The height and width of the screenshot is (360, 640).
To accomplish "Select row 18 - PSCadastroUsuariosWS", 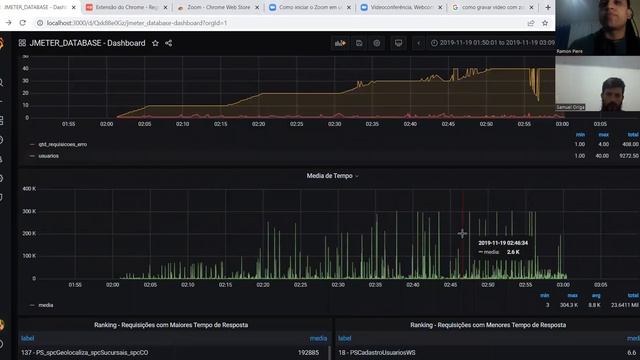I will [488, 353].
